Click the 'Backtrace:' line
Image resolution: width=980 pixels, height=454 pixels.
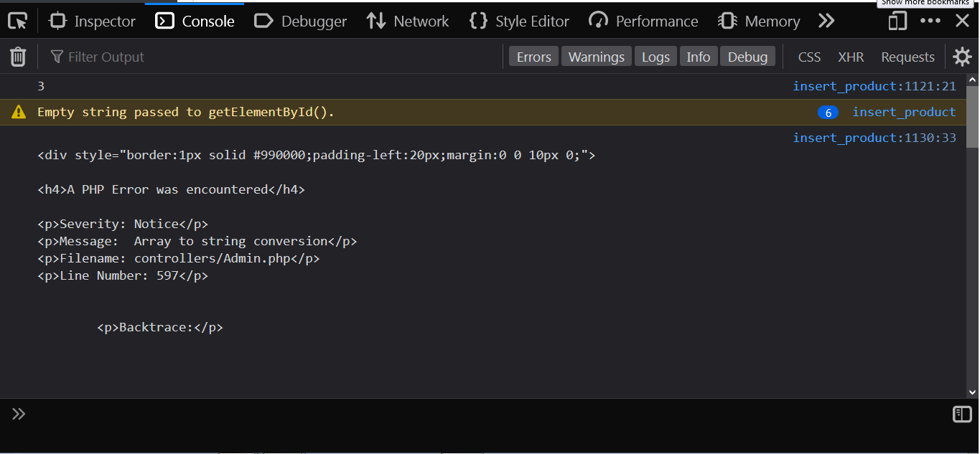click(x=160, y=327)
